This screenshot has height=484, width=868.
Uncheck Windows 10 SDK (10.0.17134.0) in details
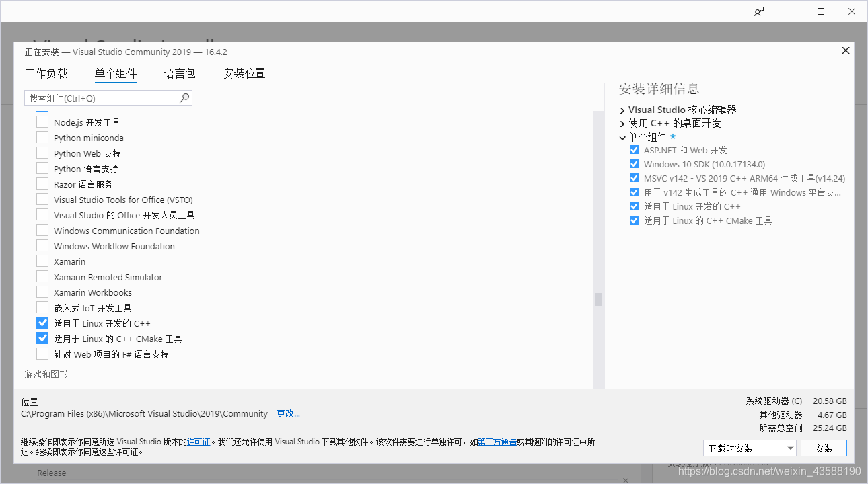click(634, 164)
